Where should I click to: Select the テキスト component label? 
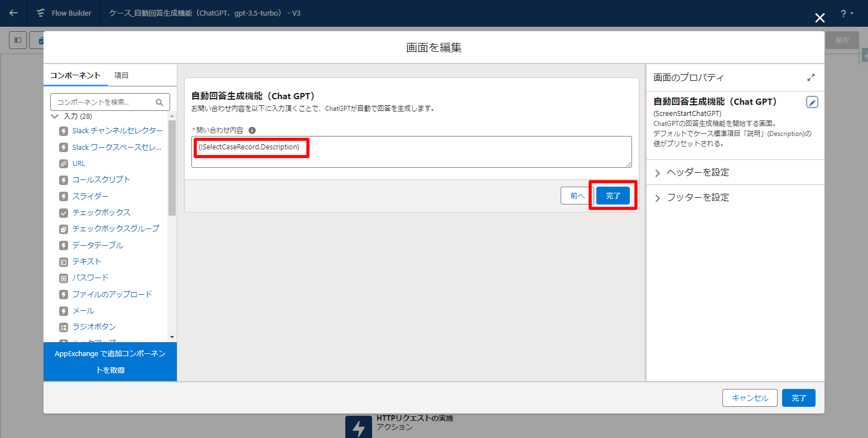point(86,261)
